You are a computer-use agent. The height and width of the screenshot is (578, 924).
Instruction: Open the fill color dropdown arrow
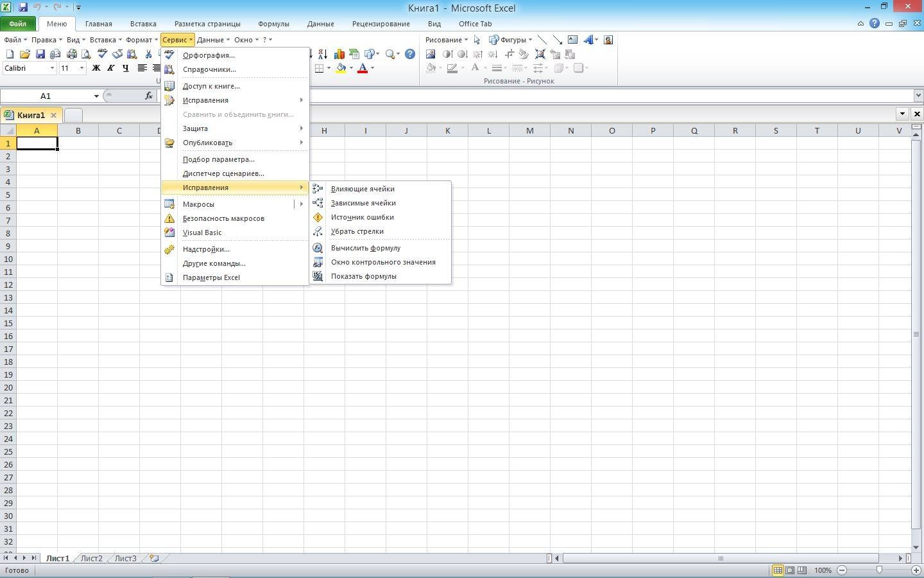[351, 68]
